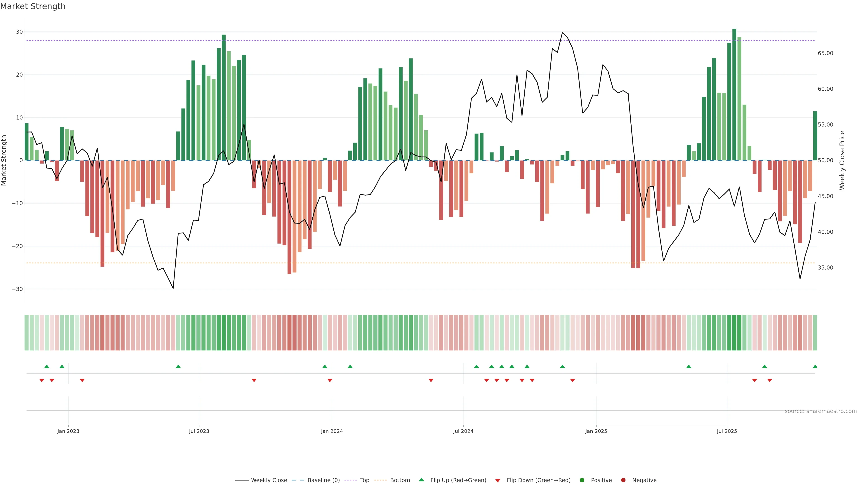Click the 65.00 right axis tick label
Screen dimensions: 868x488
pyautogui.click(x=825, y=53)
